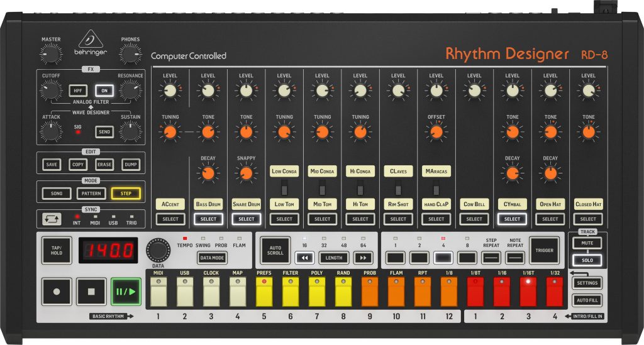The image size is (644, 345).
Task: Switch to Pattern mode
Action: point(92,193)
